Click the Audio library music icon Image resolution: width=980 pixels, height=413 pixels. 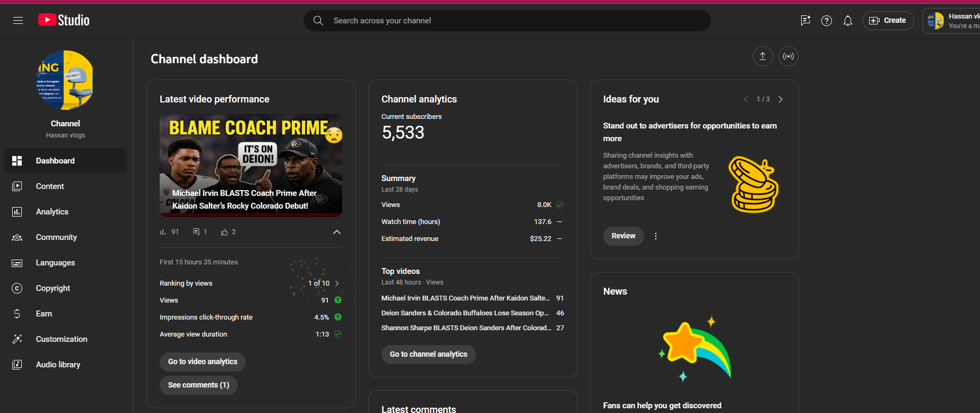click(x=17, y=365)
